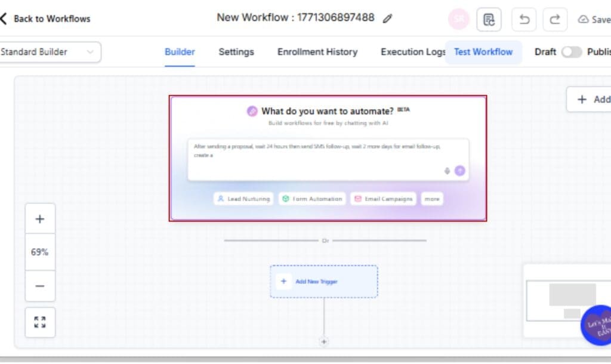Viewport: 611px width, 364px height.
Task: Undo the last workflow change
Action: [x=524, y=20]
